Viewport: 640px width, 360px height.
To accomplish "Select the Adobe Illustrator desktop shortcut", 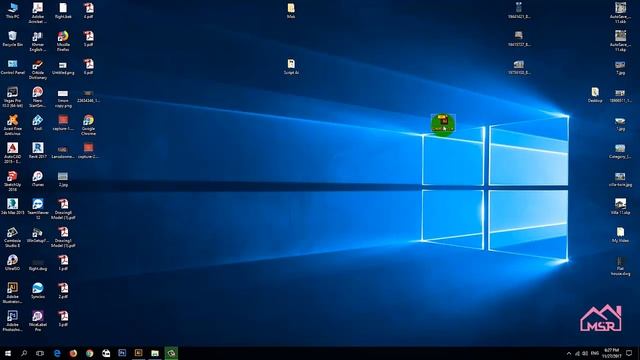I will pos(13,293).
